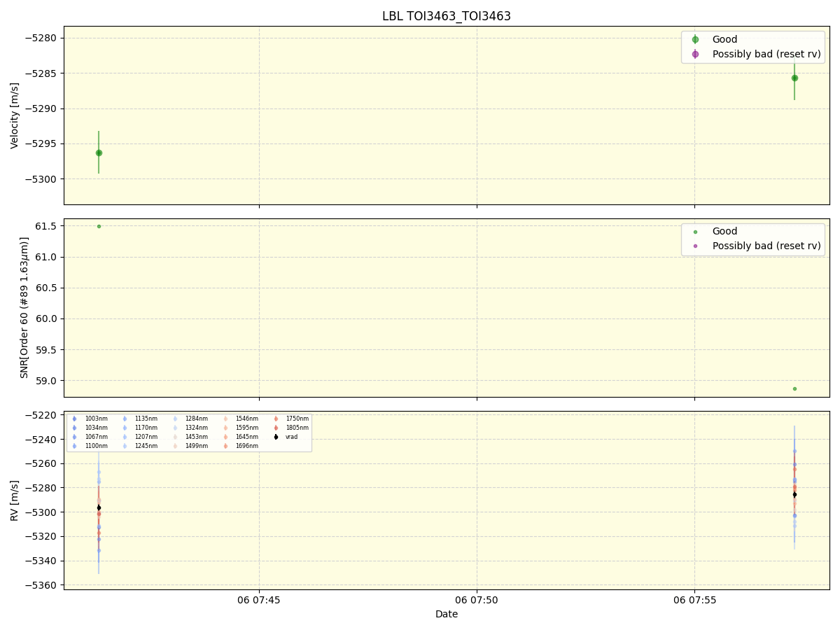Click the RV [m/s] axis label

(15, 500)
